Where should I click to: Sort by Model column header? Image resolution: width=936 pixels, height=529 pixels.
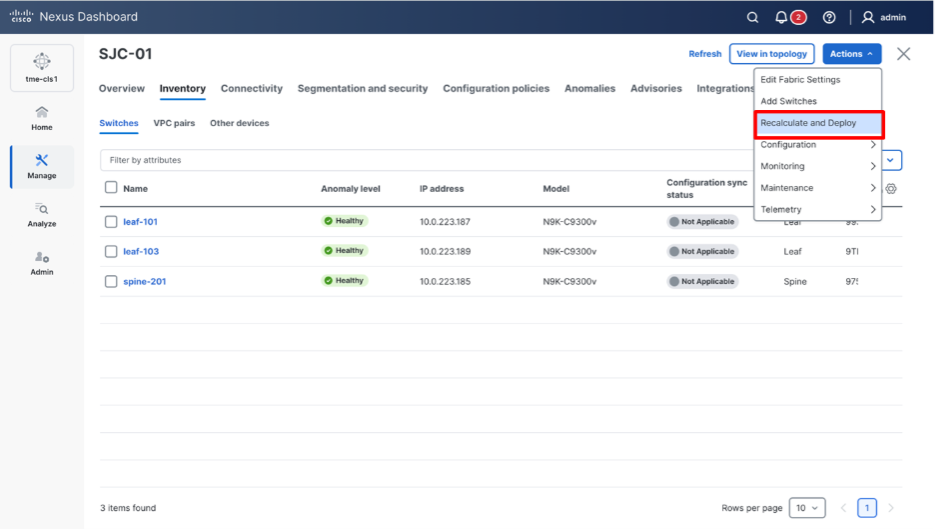click(556, 189)
